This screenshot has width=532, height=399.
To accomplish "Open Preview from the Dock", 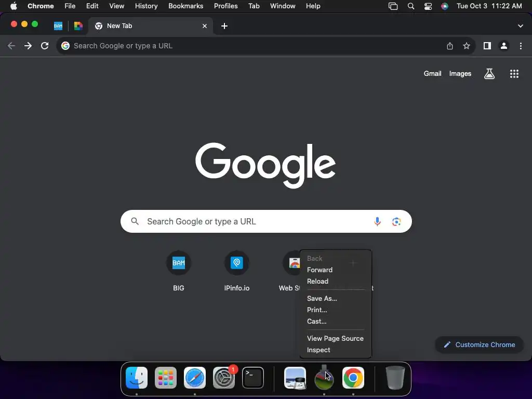I will 295,378.
